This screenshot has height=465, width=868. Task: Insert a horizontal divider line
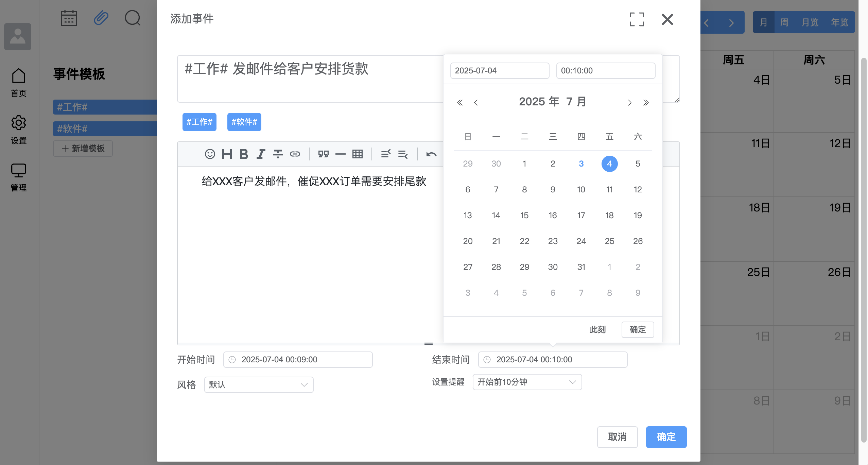(340, 154)
